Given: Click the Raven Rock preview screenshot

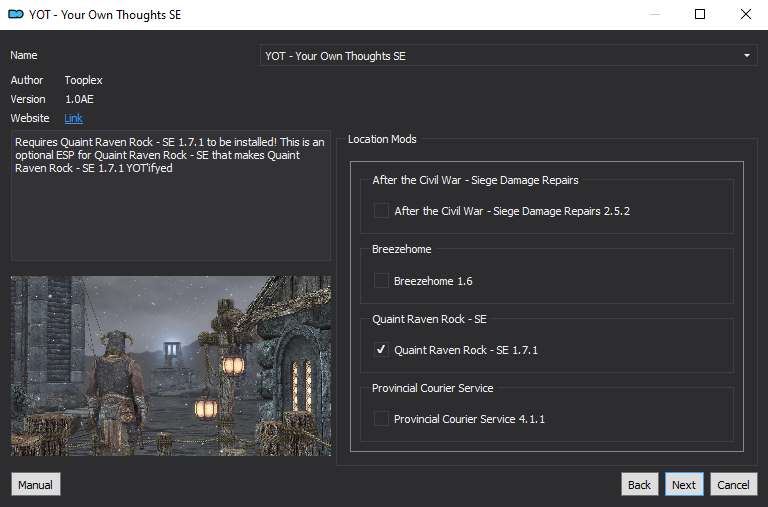Looking at the screenshot, I should click(x=171, y=366).
